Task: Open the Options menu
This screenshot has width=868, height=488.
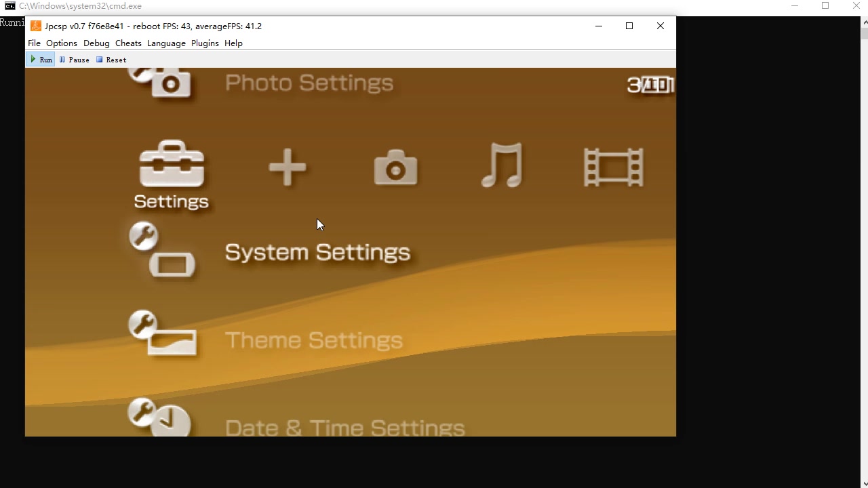Action: (x=62, y=43)
